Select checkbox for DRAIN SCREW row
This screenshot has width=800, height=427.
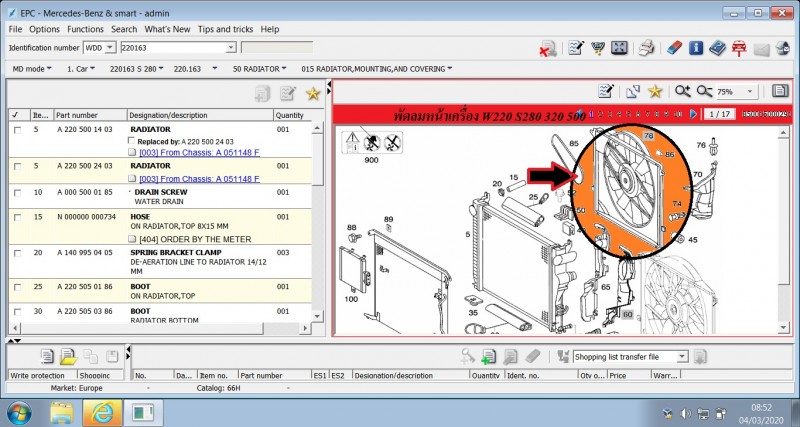[x=17, y=193]
